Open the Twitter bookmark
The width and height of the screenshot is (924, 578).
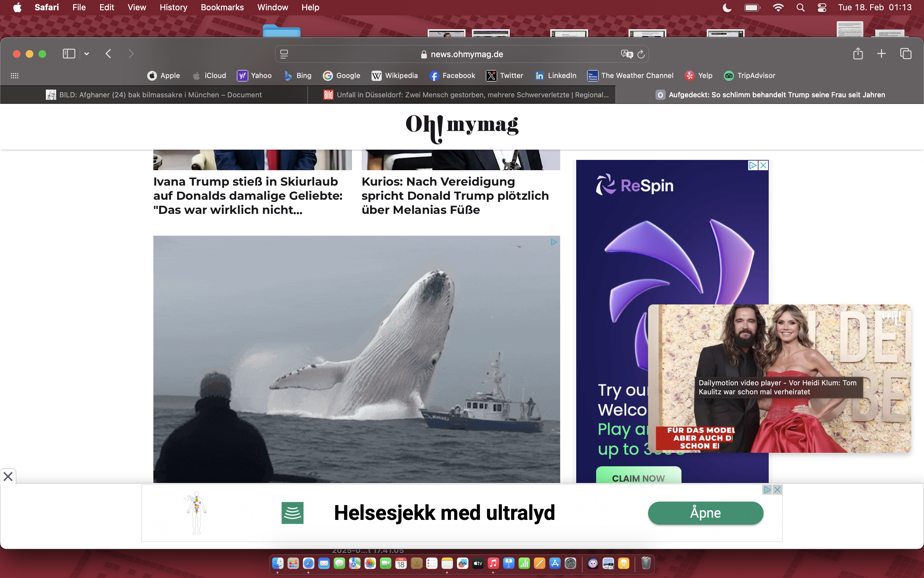(504, 76)
